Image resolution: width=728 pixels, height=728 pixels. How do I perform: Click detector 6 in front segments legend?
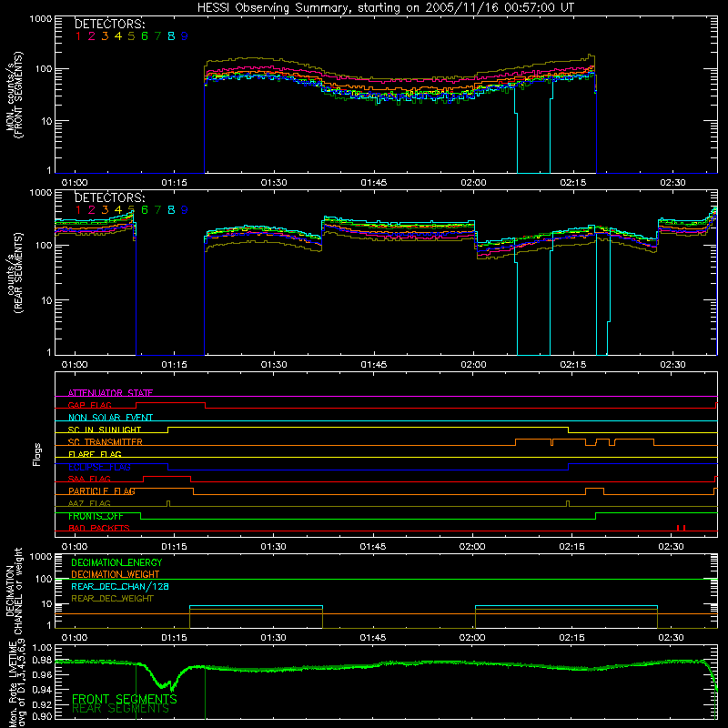(145, 36)
